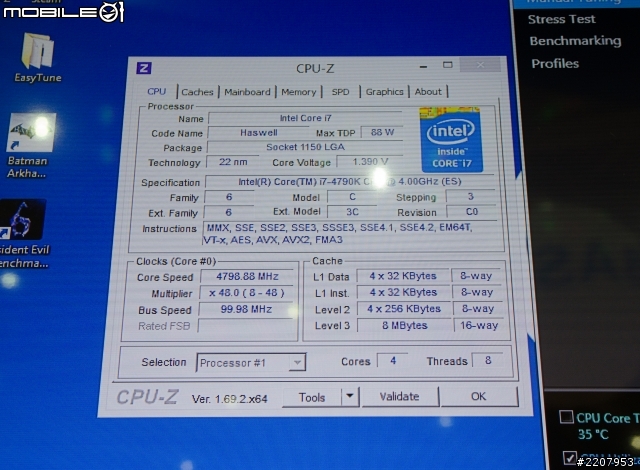Click the Multiplier value x 48.0
The height and width of the screenshot is (470, 640).
pyautogui.click(x=247, y=293)
